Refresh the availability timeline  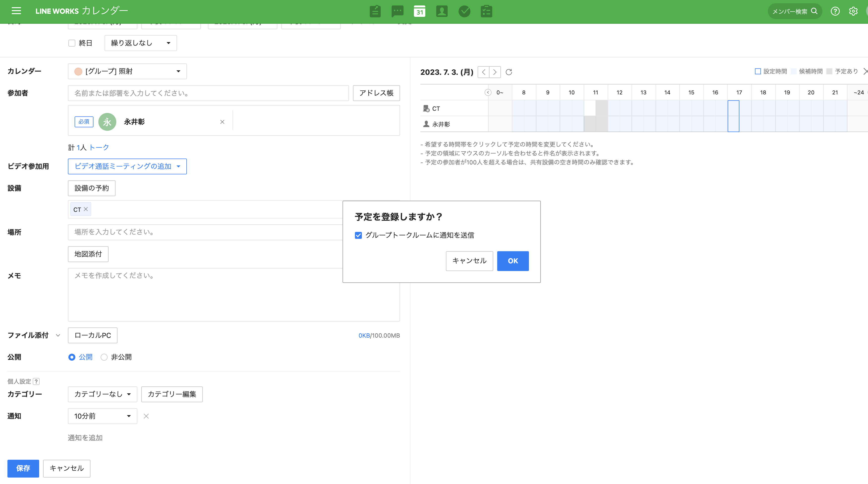[x=509, y=72]
